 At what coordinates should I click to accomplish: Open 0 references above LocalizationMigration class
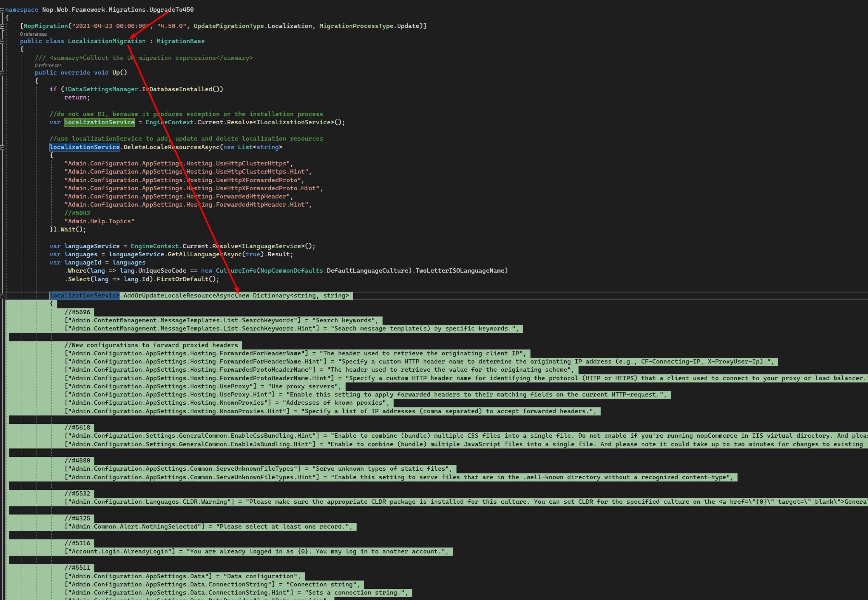[33, 34]
